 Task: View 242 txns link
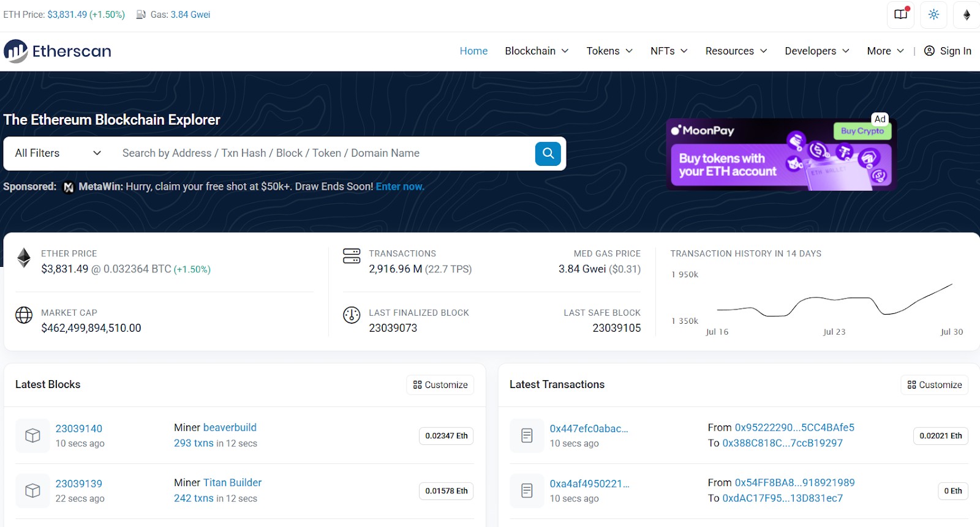point(194,498)
